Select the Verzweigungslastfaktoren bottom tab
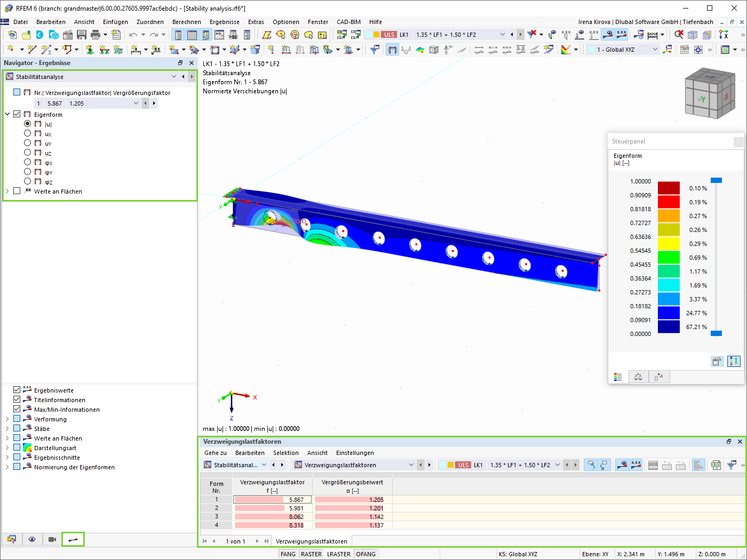 point(311,541)
